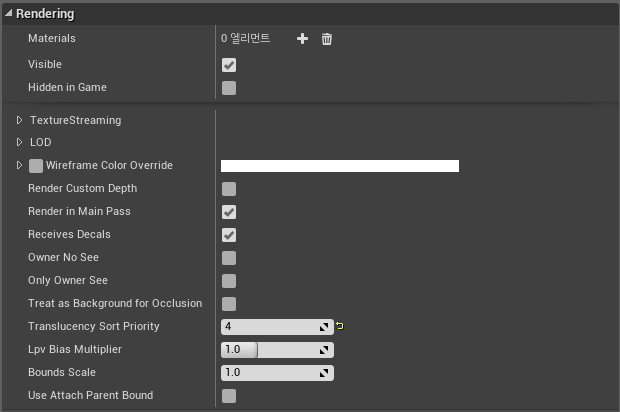Turn off Receives Decals
This screenshot has width=620, height=412.
(229, 235)
